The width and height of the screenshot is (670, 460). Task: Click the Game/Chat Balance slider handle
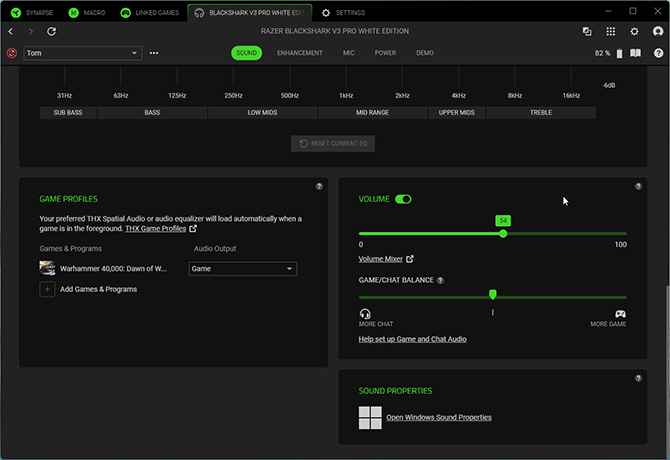[x=493, y=294]
